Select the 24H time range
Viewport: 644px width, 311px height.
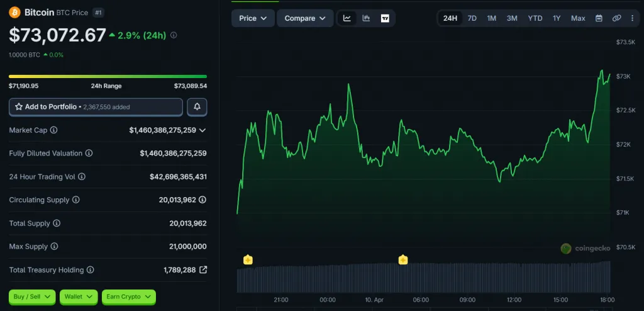coord(450,18)
